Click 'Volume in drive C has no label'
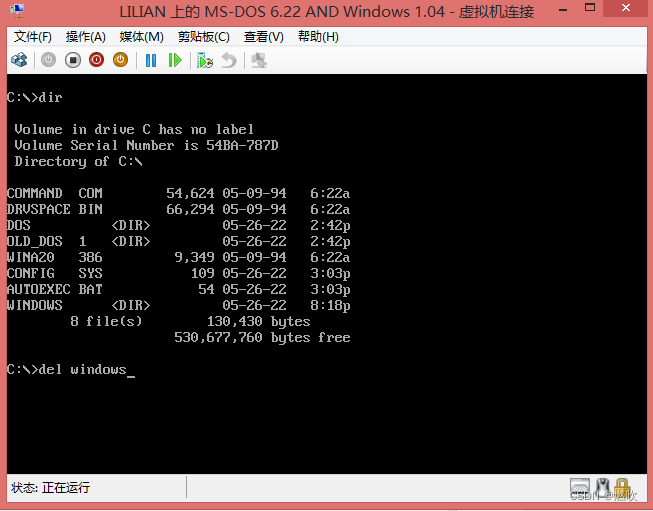The image size is (653, 511). pyautogui.click(x=134, y=130)
